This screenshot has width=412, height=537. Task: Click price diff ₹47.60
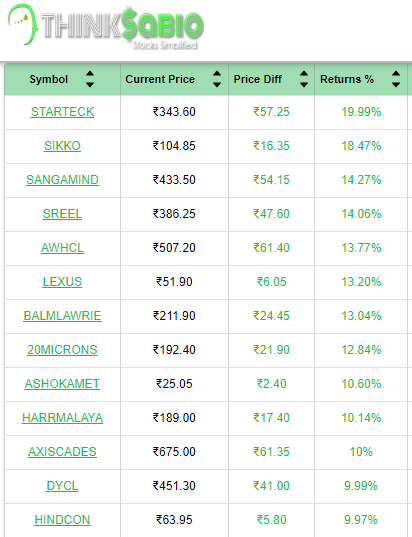[271, 214]
